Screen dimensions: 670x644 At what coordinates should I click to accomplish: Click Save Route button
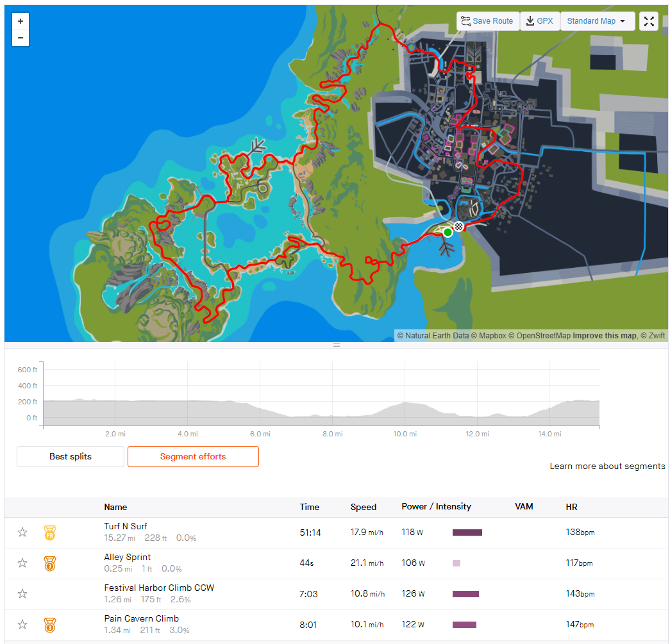pos(487,21)
